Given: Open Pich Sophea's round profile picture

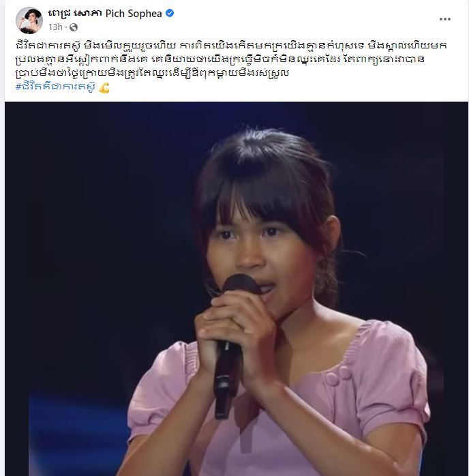Looking at the screenshot, I should [29, 20].
